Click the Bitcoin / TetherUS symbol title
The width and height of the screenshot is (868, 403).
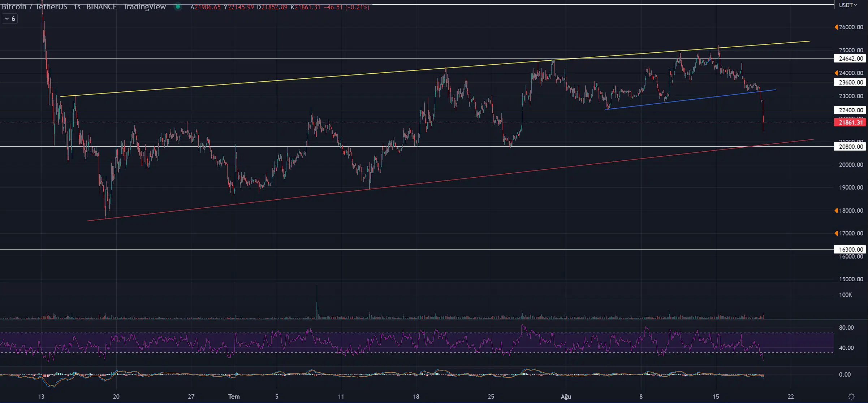coord(34,7)
